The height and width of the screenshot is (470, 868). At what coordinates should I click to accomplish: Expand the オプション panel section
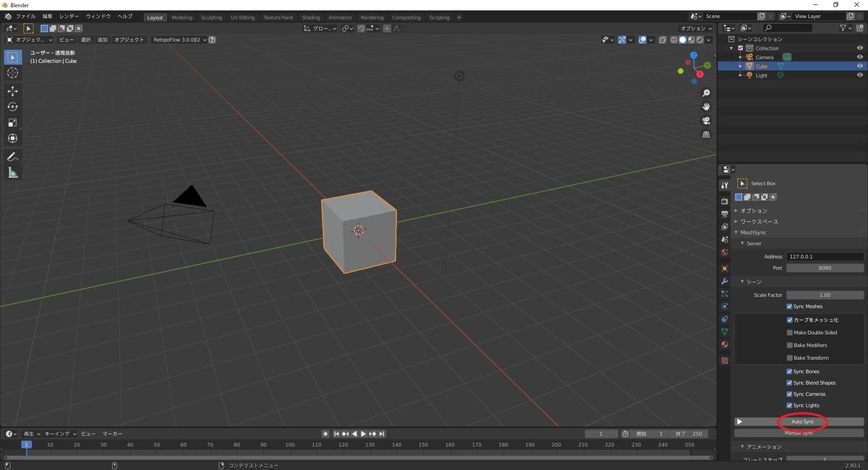click(752, 210)
